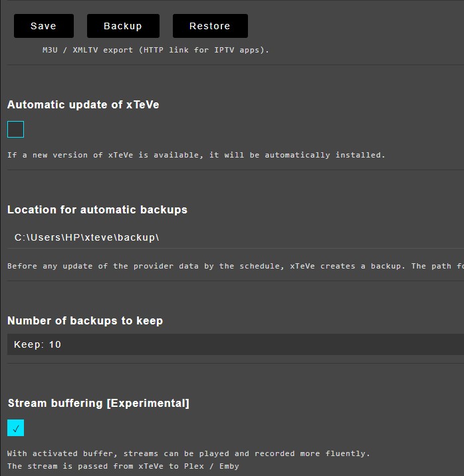Viewport: 464px width, 476px height.
Task: Click the Backup button
Action: click(123, 26)
